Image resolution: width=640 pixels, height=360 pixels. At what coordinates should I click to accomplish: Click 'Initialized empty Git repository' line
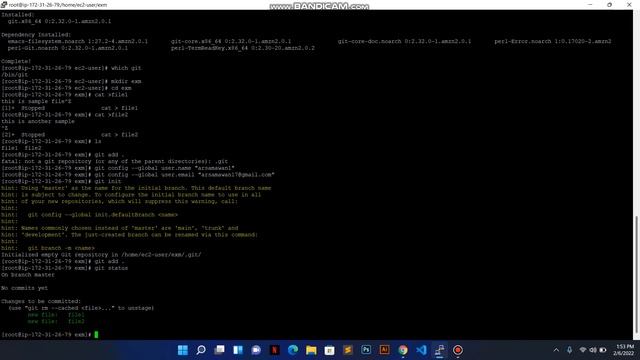pos(101,255)
